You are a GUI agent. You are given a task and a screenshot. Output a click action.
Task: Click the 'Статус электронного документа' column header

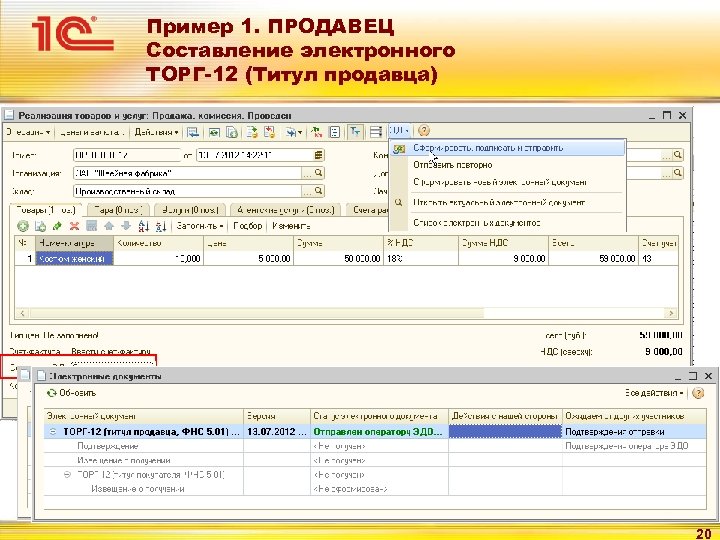coord(379,416)
